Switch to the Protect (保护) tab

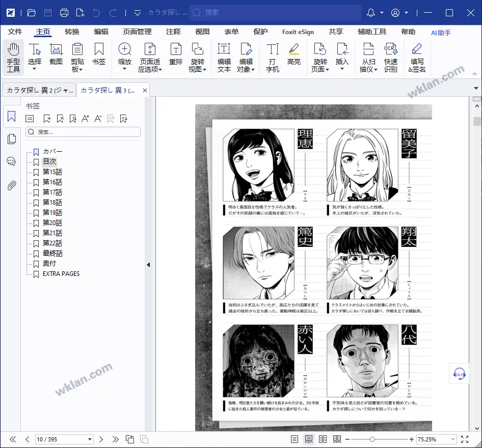[260, 32]
